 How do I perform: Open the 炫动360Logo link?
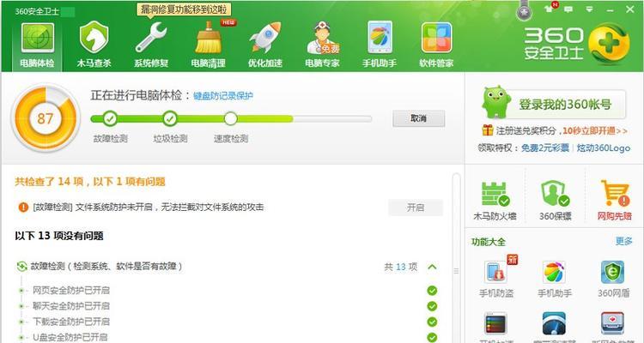(x=603, y=147)
